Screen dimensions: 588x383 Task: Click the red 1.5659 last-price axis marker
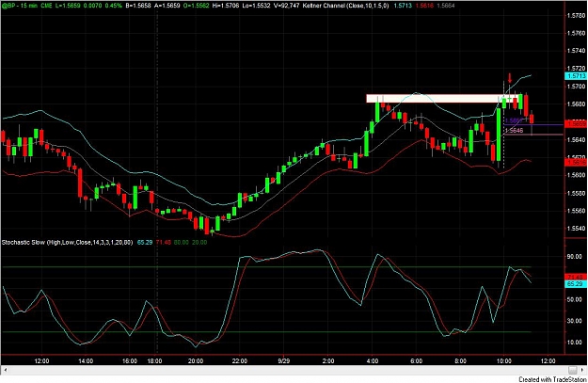coord(576,123)
